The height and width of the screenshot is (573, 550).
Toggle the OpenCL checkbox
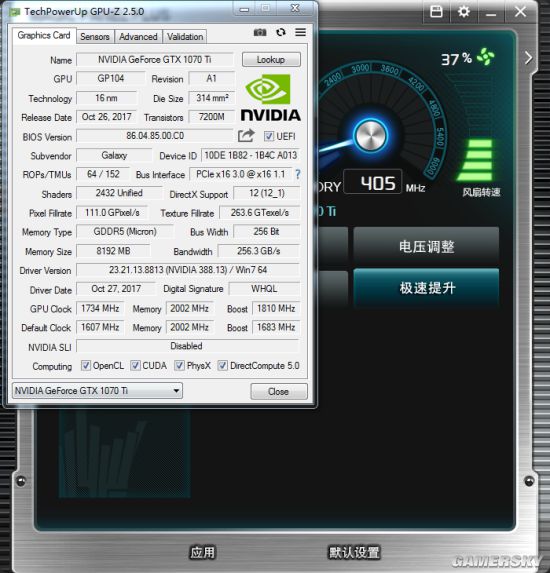tap(86, 365)
